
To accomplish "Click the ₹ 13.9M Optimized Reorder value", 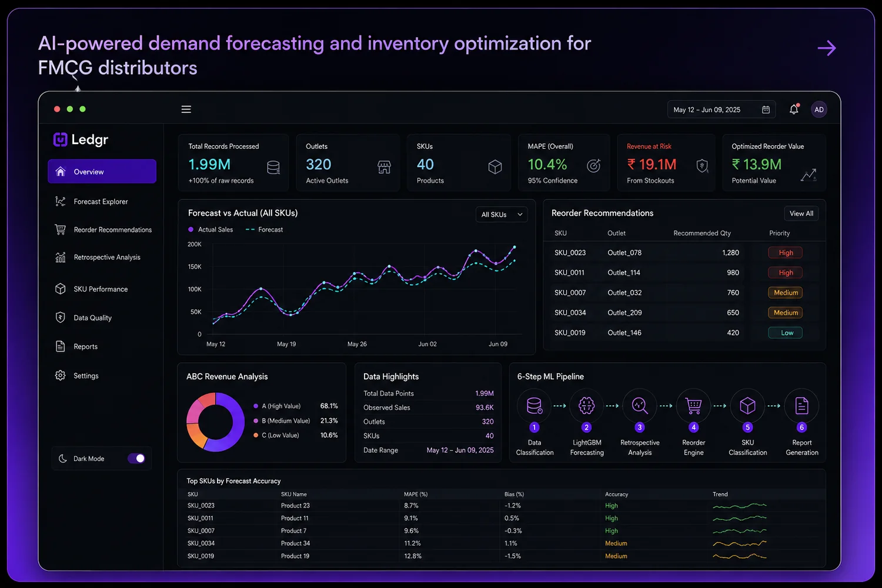I will pos(756,165).
